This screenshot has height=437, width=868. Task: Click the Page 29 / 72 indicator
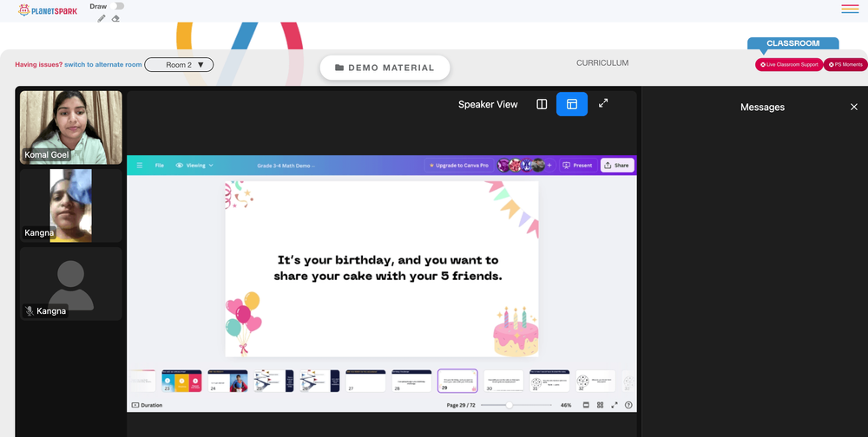coord(461,405)
